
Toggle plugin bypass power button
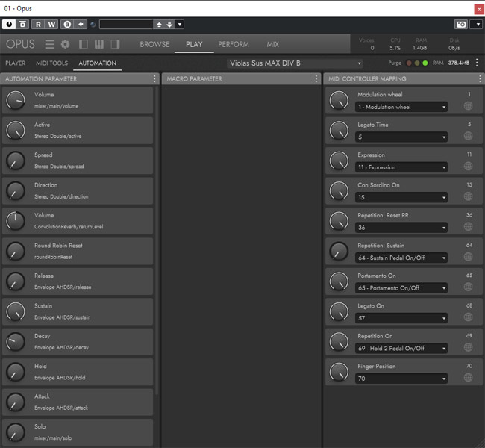click(x=9, y=24)
